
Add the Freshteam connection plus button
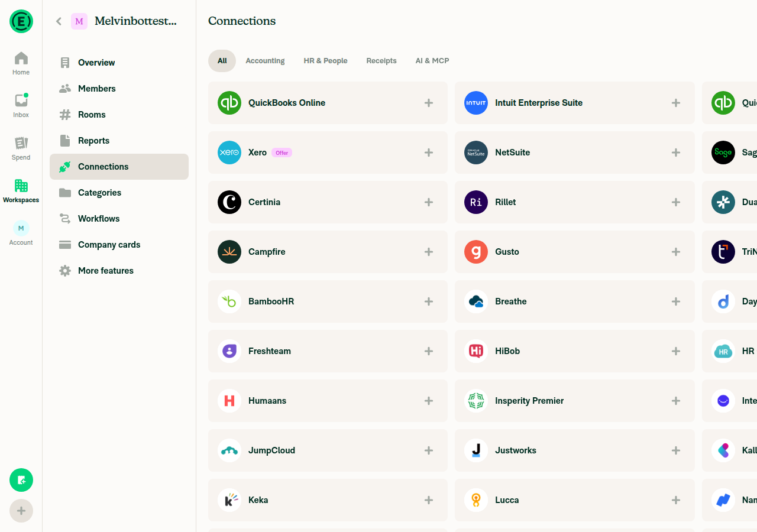429,351
